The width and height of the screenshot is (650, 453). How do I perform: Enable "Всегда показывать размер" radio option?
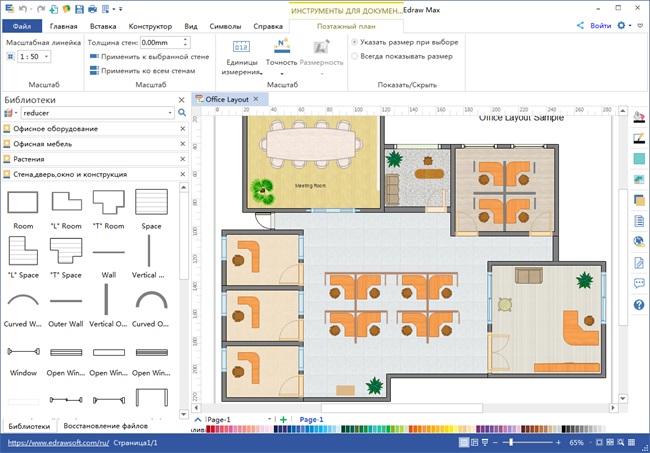click(x=355, y=56)
